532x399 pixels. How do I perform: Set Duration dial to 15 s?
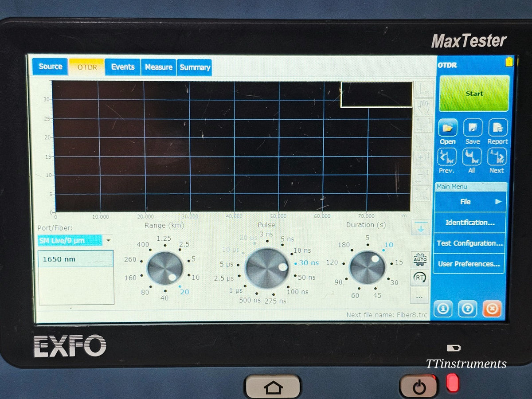coord(399,262)
